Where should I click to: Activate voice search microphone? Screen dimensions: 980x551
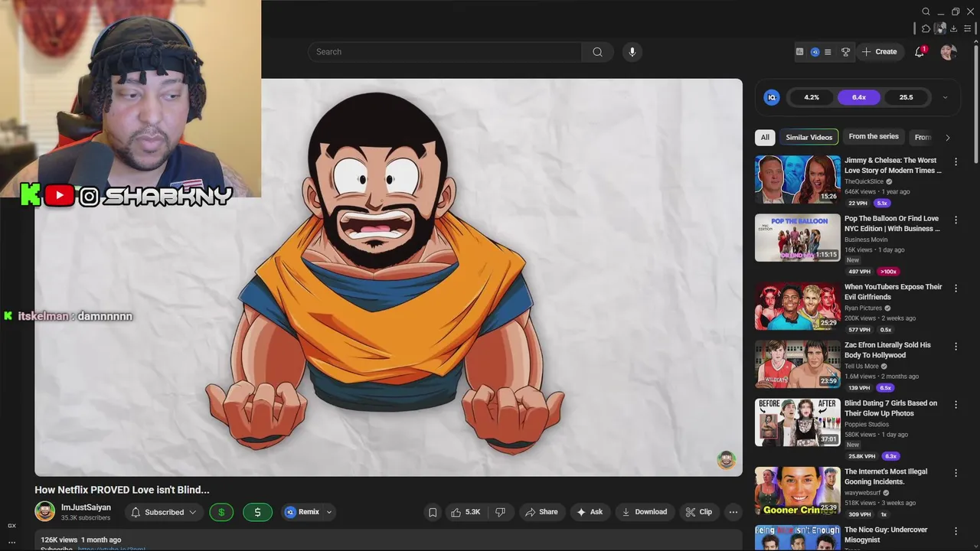pyautogui.click(x=632, y=52)
